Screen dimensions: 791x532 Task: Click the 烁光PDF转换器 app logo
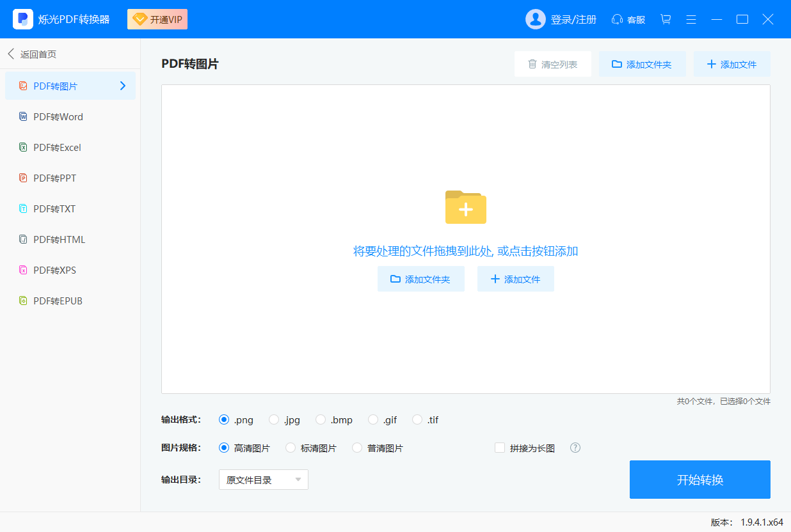coord(23,19)
